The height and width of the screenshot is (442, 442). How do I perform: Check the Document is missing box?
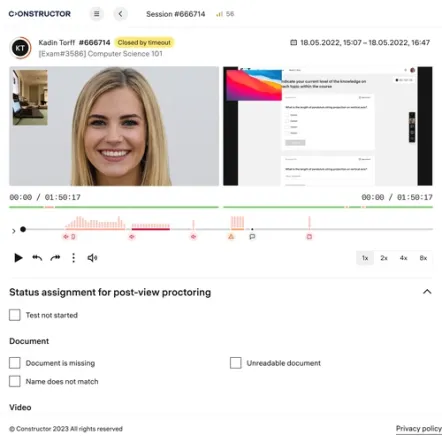(15, 363)
